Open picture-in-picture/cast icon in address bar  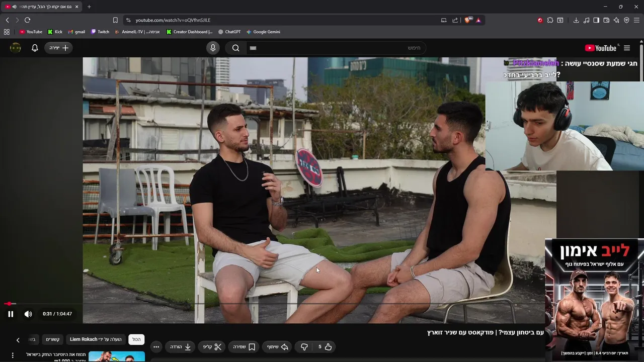tap(444, 20)
